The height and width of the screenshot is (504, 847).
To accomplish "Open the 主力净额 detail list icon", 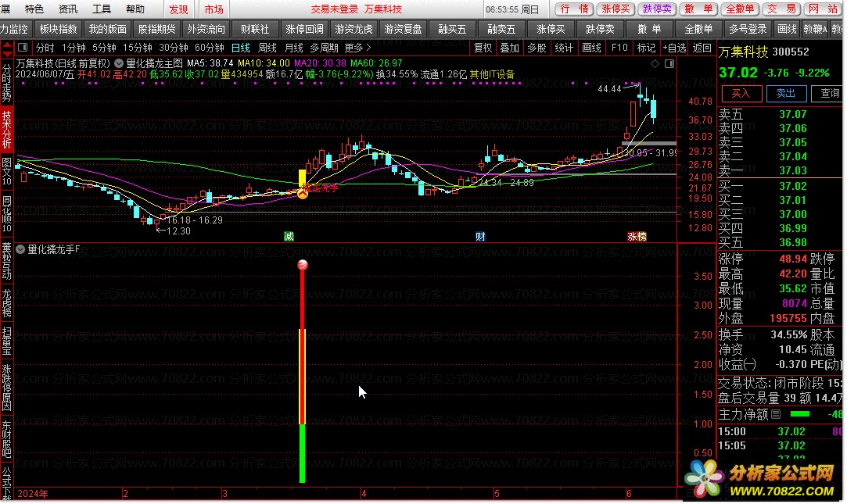I will [x=777, y=414].
